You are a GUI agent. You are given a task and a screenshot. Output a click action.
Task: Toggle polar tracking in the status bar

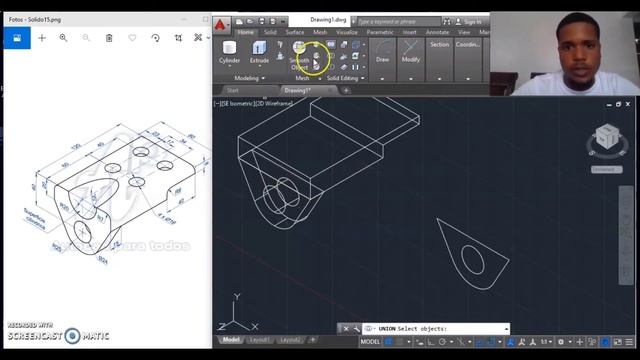[442, 342]
